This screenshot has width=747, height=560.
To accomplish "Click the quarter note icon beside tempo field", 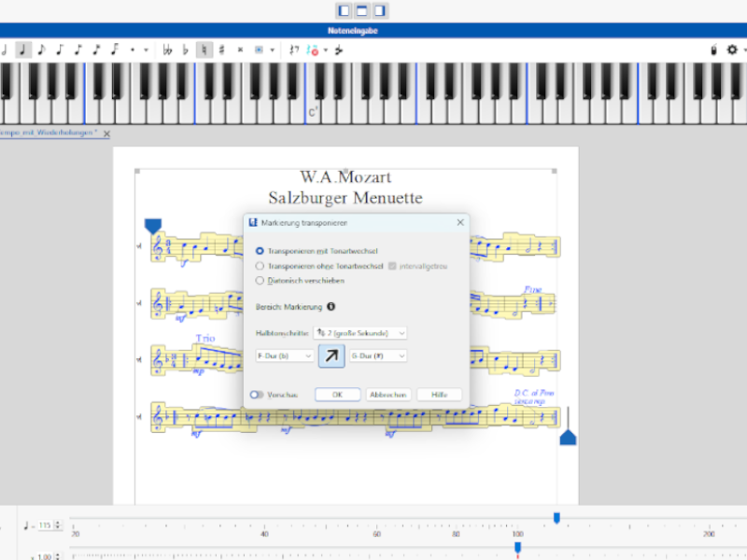I will pyautogui.click(x=26, y=525).
